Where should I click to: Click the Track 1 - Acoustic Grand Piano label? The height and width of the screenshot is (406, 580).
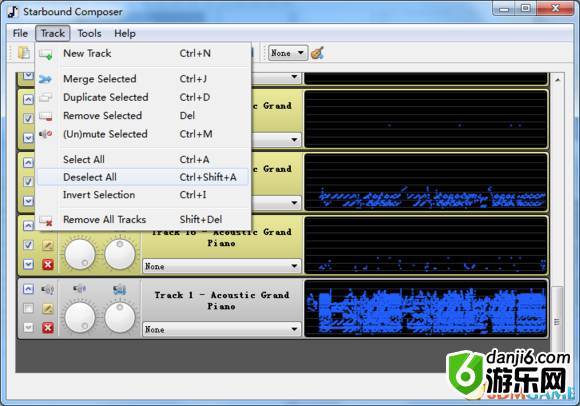tap(221, 301)
